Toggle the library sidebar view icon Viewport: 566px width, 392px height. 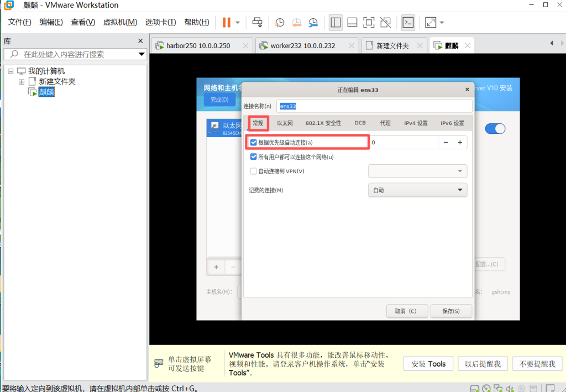coord(336,23)
